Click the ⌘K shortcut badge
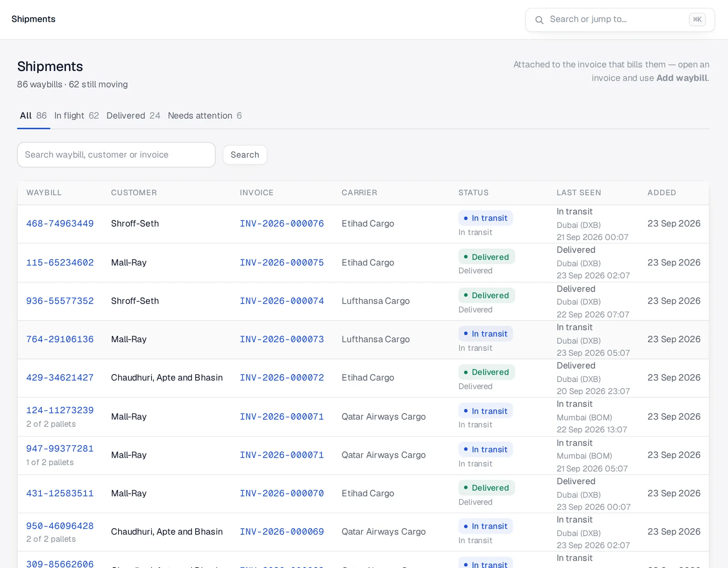728x568 pixels. pos(697,20)
